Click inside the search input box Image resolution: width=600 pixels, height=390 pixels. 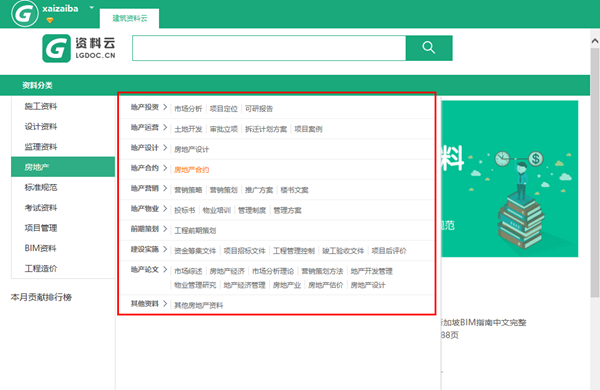coord(269,48)
